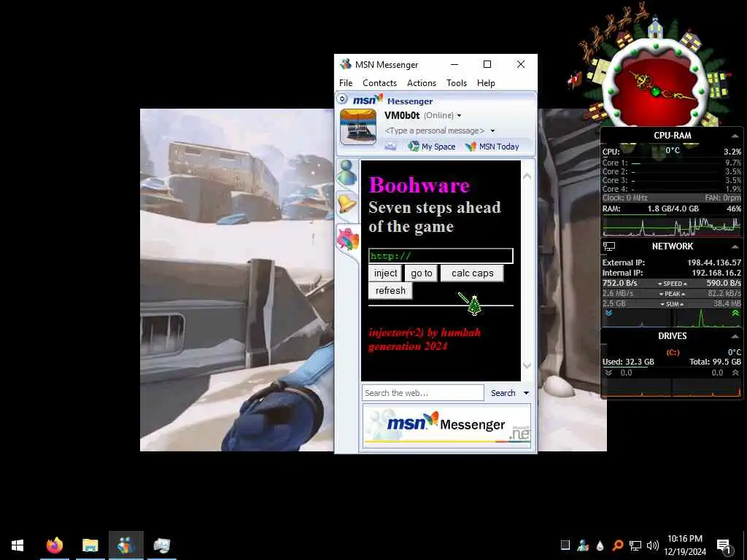Viewport: 747px width, 560px height.
Task: Open the volume speaker tray icon
Action: 653,545
